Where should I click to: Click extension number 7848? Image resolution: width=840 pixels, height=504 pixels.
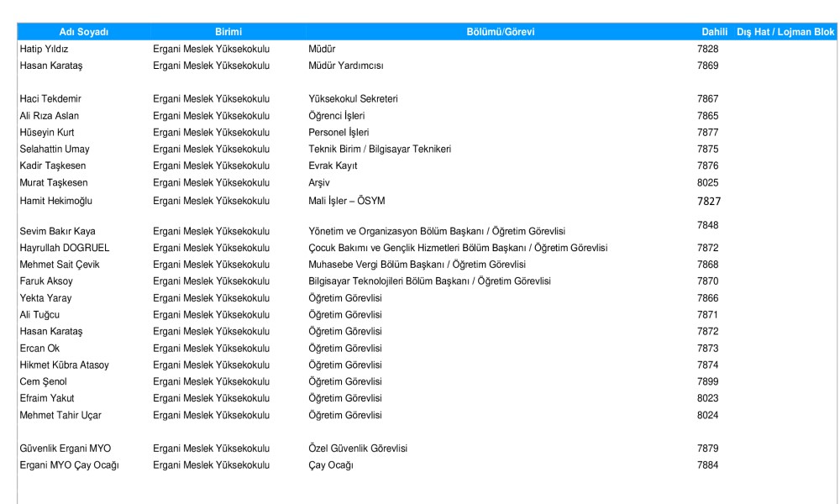click(707, 225)
